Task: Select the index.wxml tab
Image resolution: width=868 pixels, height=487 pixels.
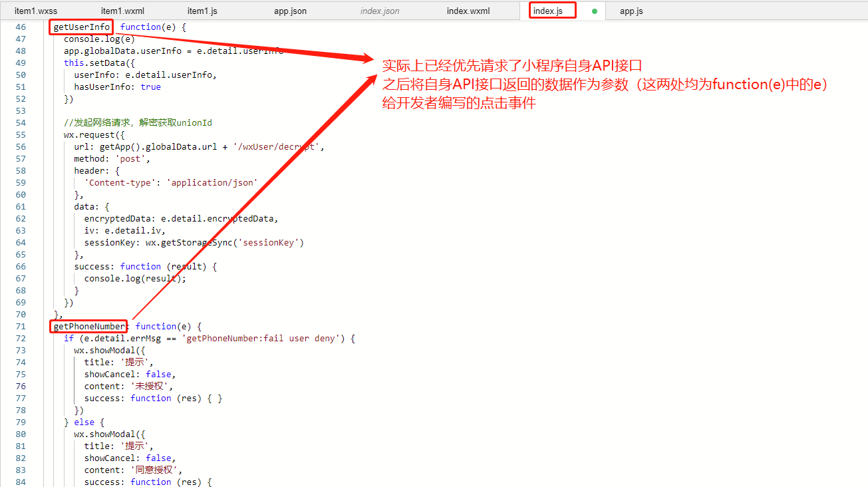Action: [x=468, y=10]
